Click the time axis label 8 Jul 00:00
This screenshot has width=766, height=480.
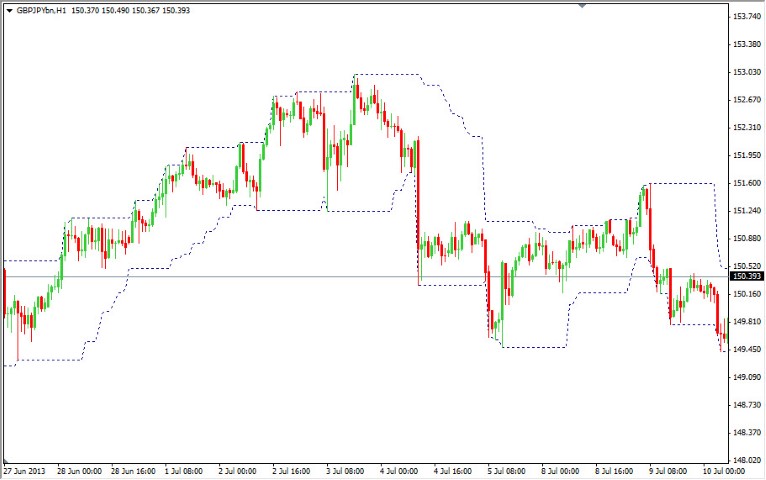click(560, 471)
